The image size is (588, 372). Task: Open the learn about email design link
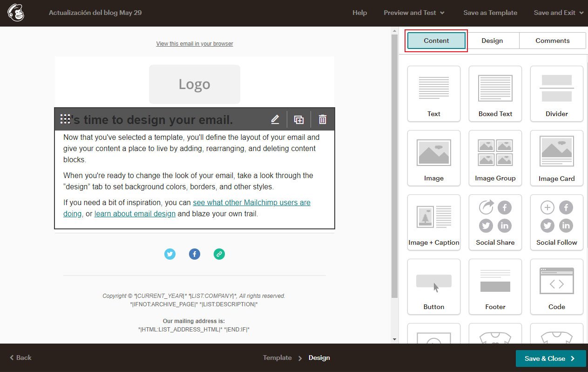tap(135, 214)
